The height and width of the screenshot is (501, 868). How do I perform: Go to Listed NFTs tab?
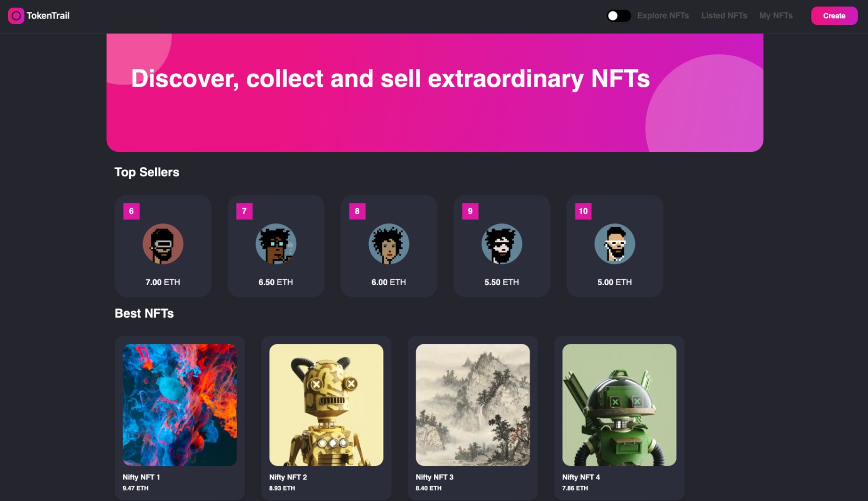724,16
